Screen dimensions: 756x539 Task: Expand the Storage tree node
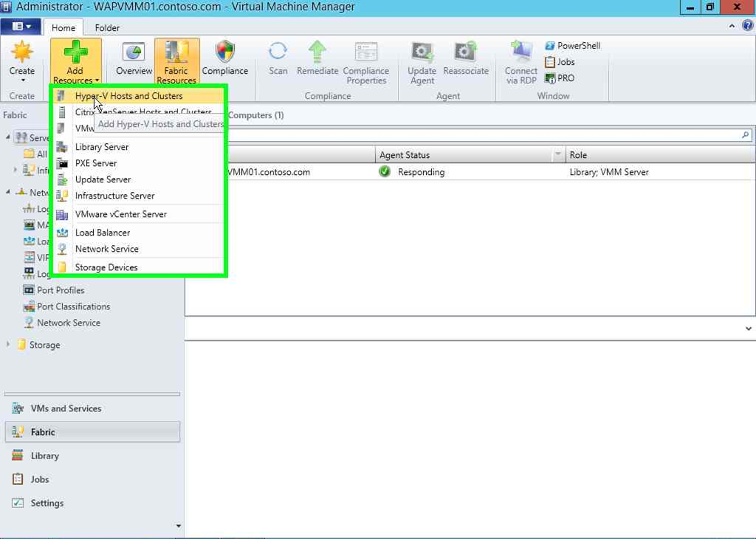point(7,344)
